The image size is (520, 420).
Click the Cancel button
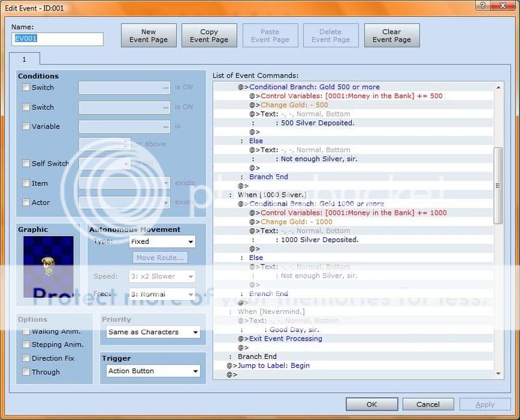428,404
